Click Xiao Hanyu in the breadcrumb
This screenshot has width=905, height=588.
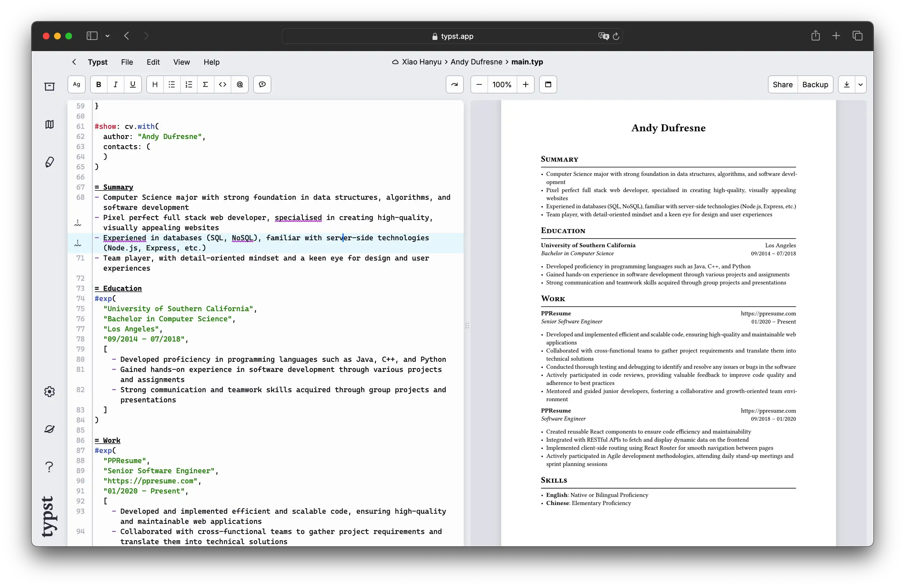click(x=421, y=62)
